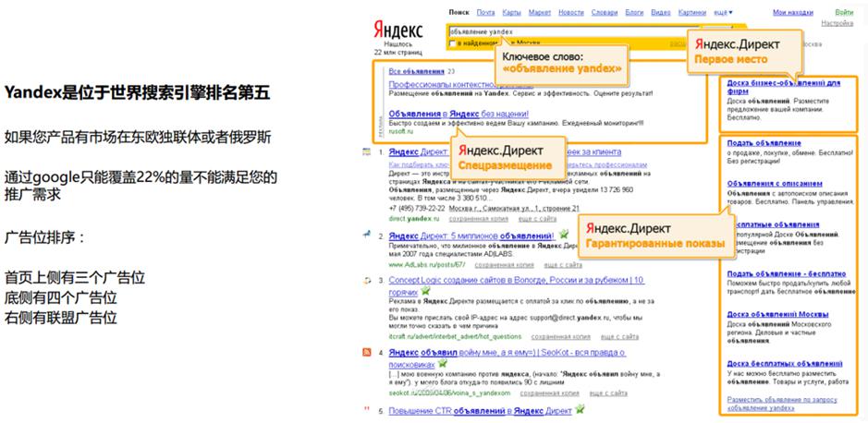The width and height of the screenshot is (868, 423).
Task: Open 'еще с сайта' for the AdLabs result
Action: pyautogui.click(x=563, y=265)
